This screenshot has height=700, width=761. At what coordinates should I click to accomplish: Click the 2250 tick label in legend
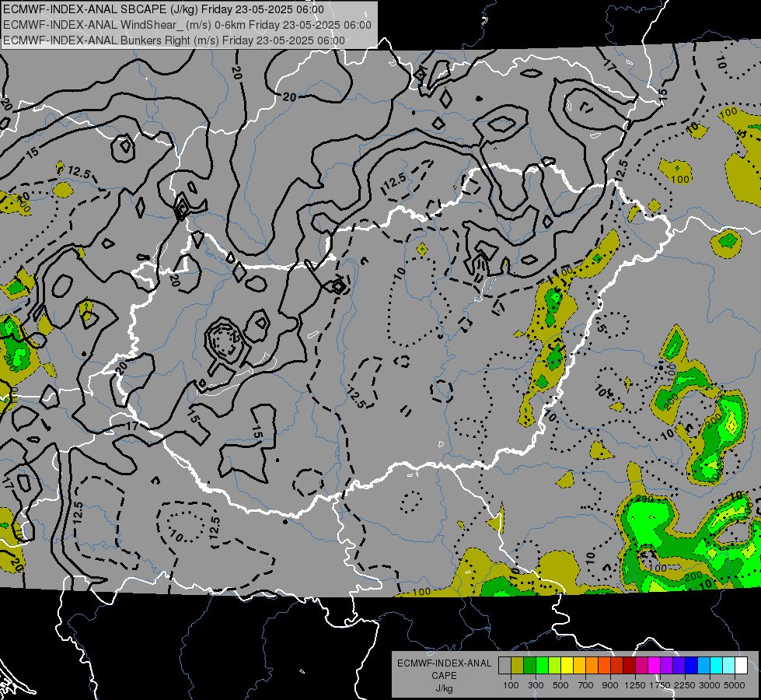pos(685,685)
